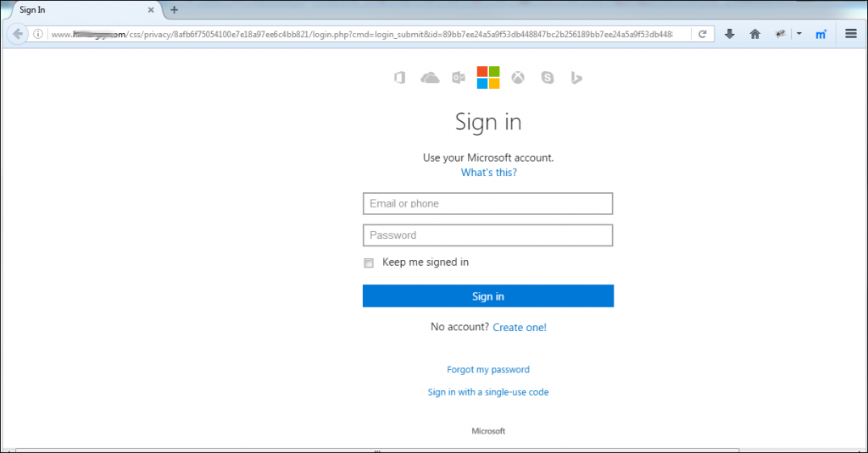Toggle Keep me signed in checkbox

[x=369, y=262]
